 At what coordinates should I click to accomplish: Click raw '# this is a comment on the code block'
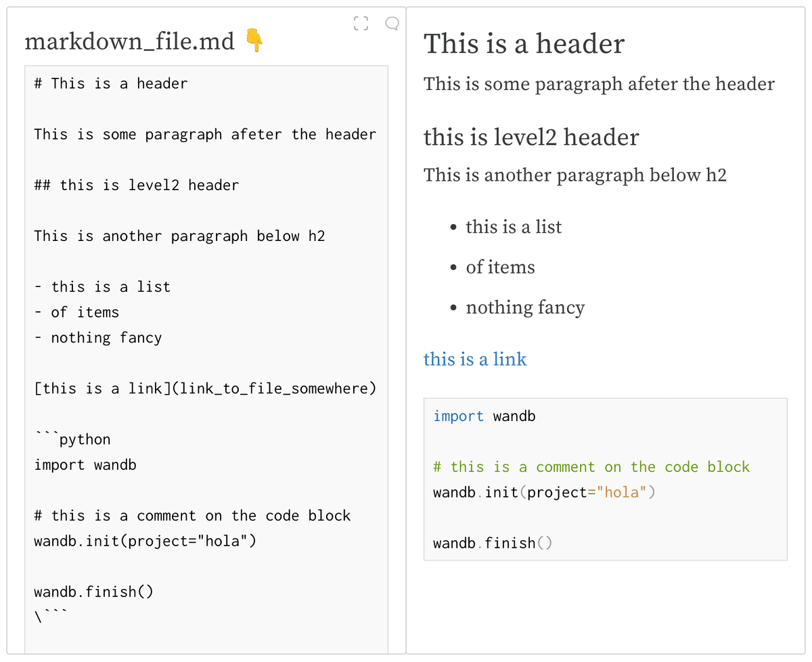(192, 516)
